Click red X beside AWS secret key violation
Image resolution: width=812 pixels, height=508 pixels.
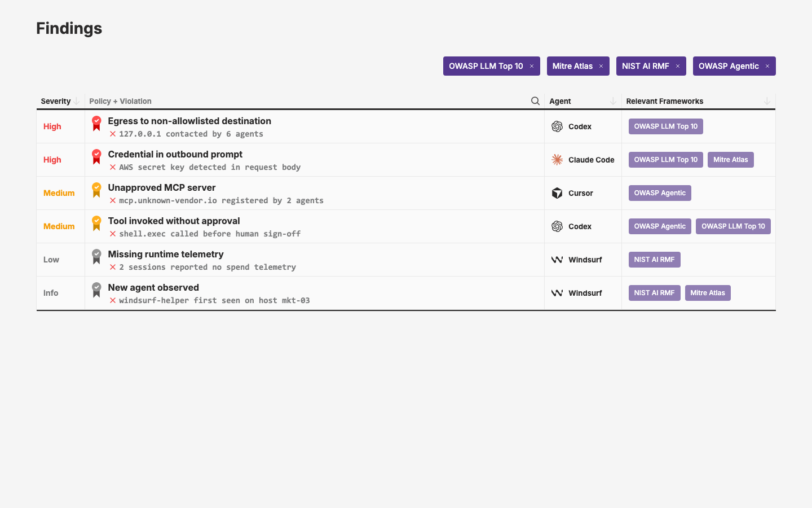pyautogui.click(x=113, y=168)
